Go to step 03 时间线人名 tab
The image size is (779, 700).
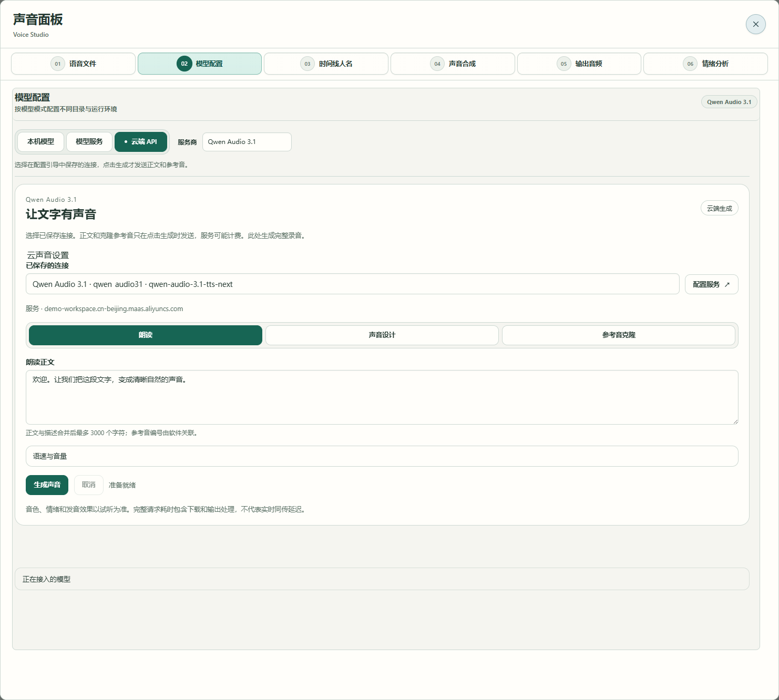[x=326, y=64]
